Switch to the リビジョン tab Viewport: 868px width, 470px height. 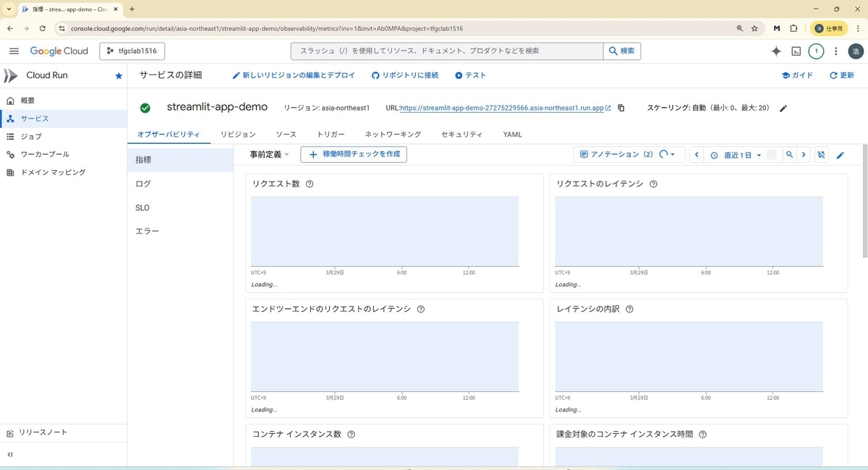(x=238, y=134)
